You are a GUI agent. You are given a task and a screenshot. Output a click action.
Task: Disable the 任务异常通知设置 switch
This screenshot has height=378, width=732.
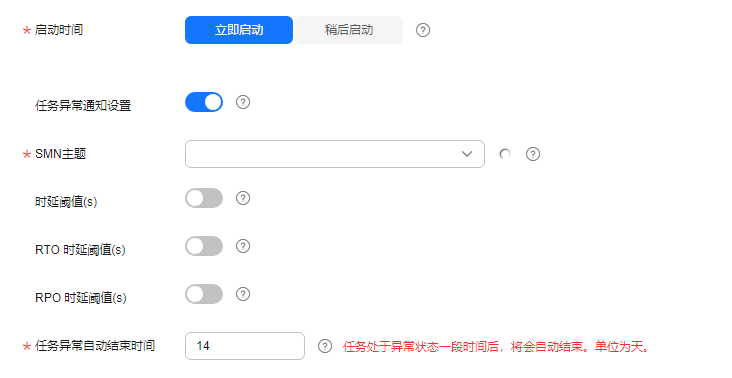204,102
